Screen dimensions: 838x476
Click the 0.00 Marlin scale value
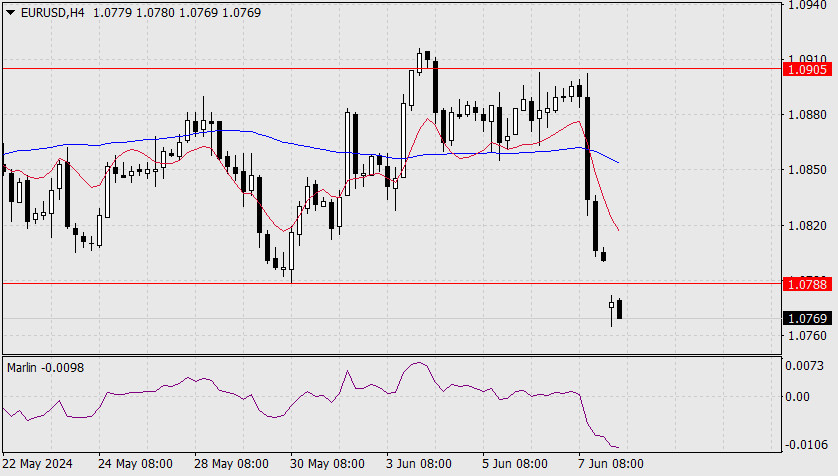[x=797, y=396]
